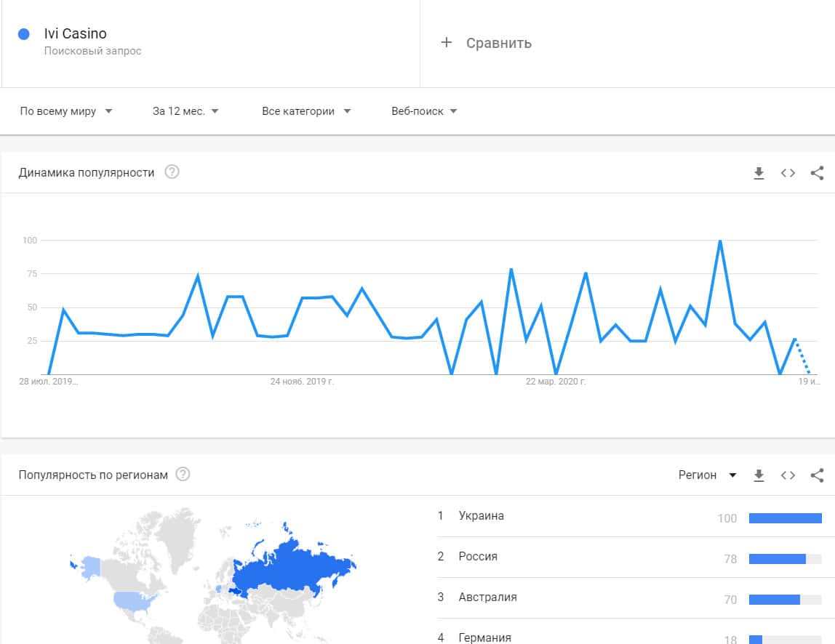Image resolution: width=835 pixels, height=644 pixels.
Task: Select Россия in the region ranking
Action: [x=478, y=557]
